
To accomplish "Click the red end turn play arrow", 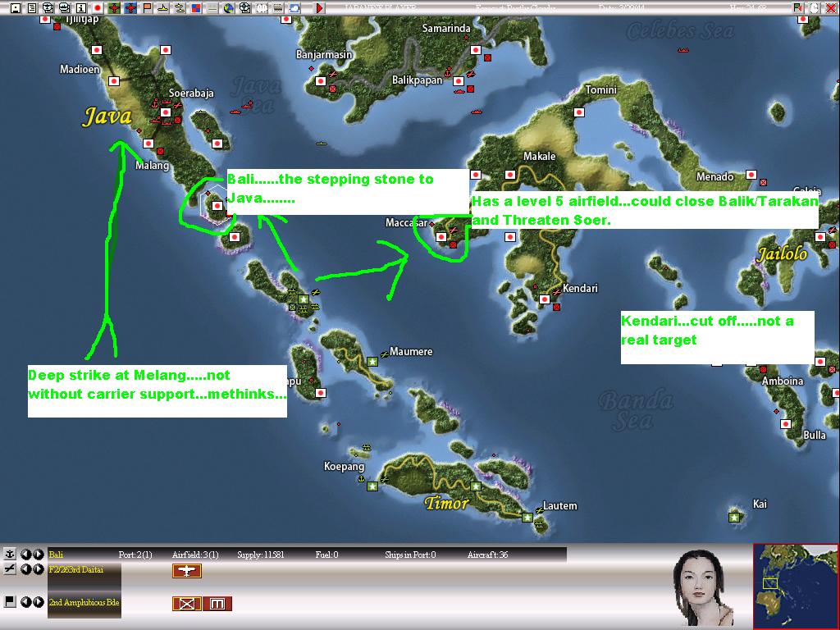I will pos(319,8).
